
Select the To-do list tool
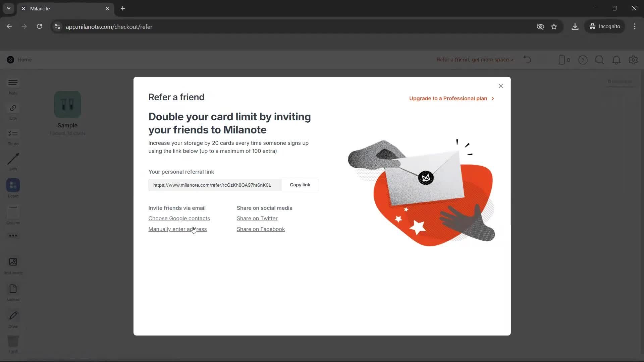pos(13,134)
